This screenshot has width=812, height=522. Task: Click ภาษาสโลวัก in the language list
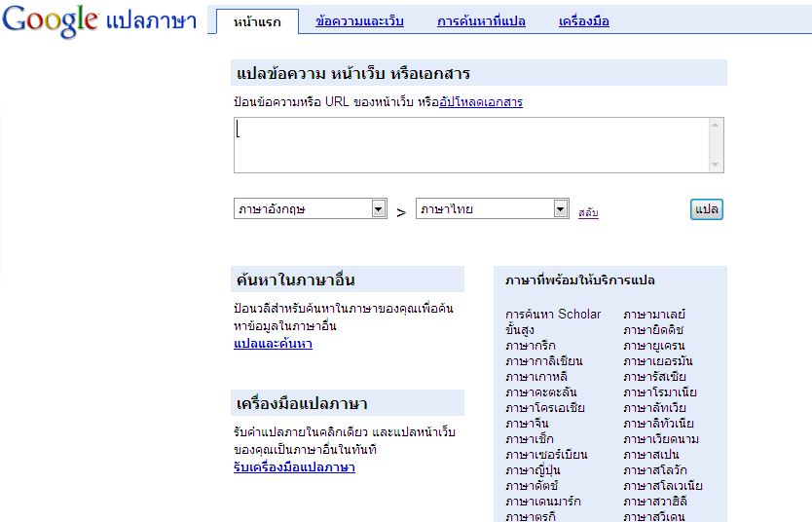(655, 469)
